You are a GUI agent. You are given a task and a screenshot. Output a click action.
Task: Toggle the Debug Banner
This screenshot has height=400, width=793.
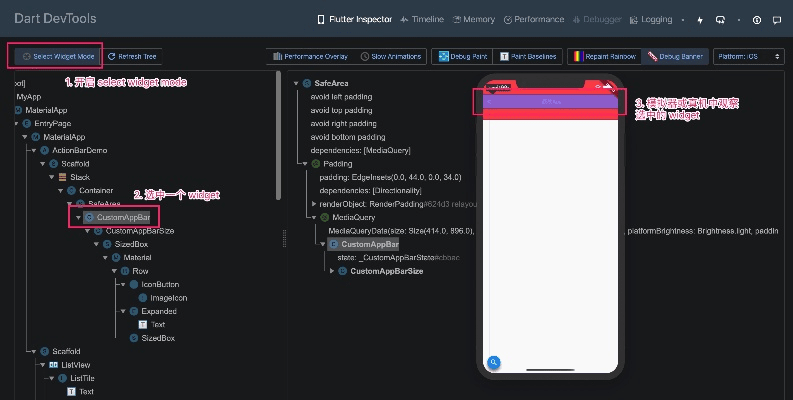673,57
